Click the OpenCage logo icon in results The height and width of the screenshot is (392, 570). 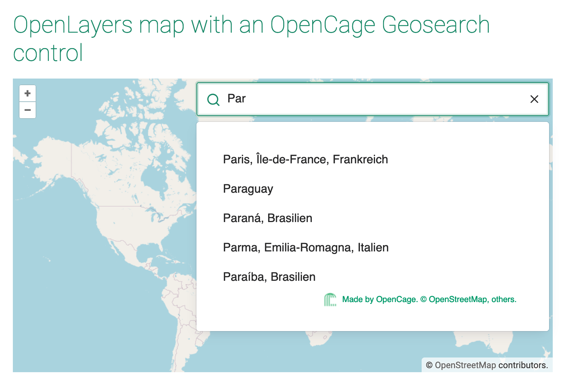point(330,300)
